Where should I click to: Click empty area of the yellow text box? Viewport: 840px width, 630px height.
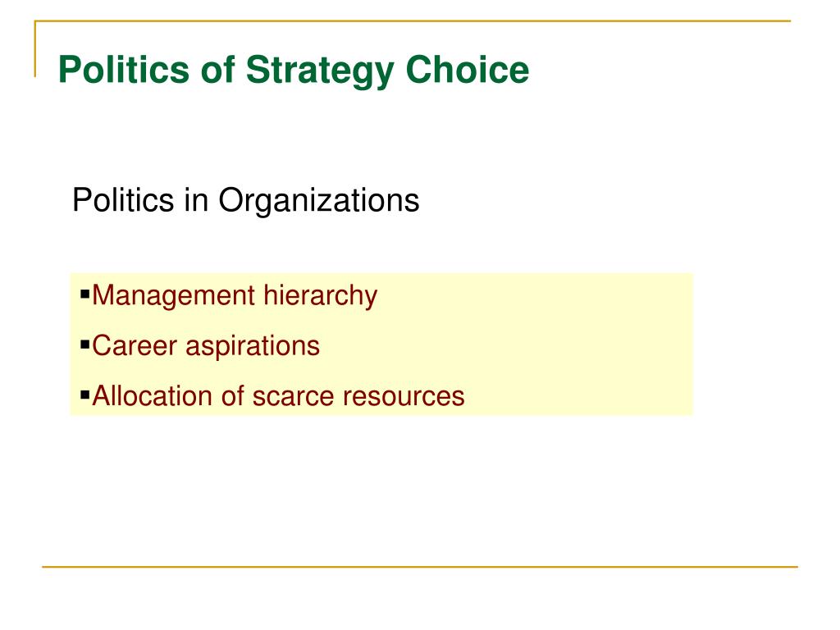[578, 344]
